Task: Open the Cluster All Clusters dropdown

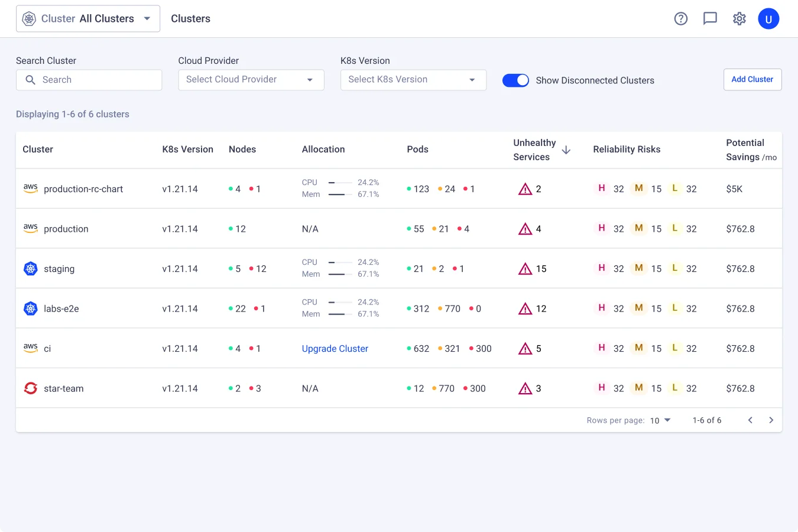Action: (88, 19)
